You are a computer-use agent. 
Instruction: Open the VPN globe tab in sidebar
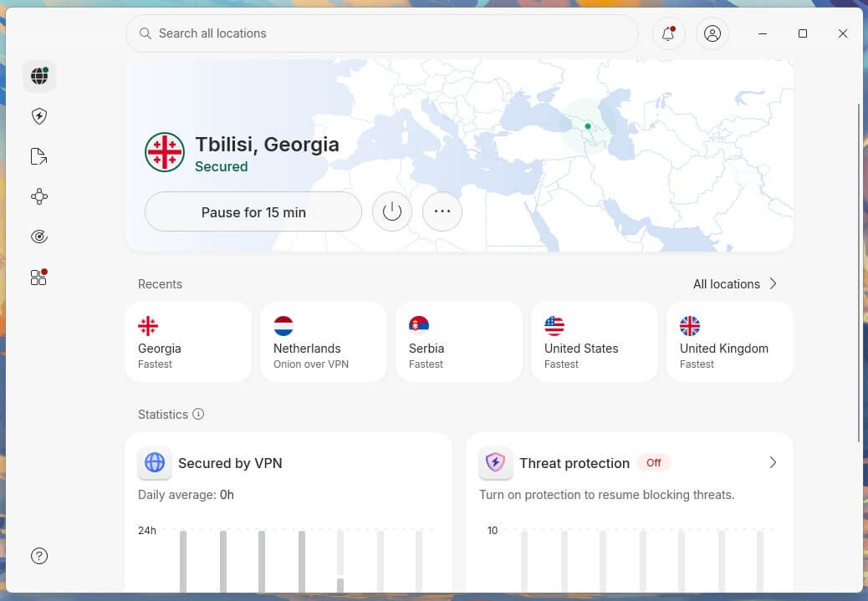[x=39, y=76]
